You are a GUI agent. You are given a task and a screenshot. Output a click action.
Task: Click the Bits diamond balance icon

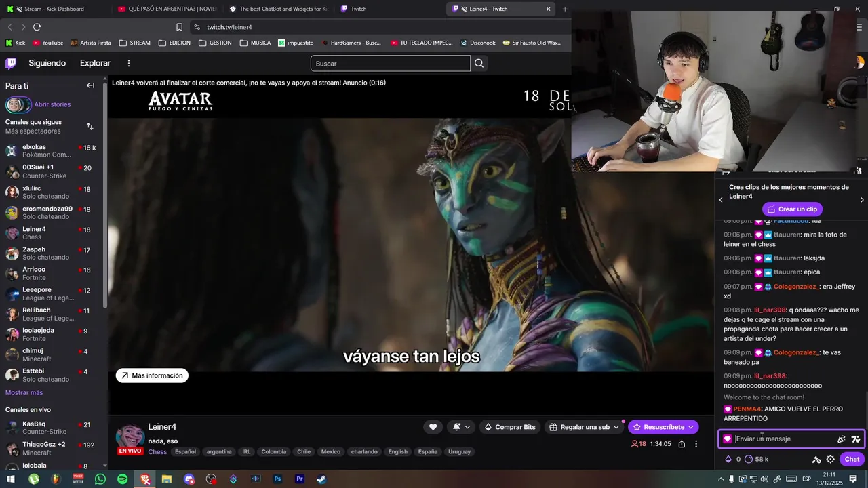click(x=728, y=459)
